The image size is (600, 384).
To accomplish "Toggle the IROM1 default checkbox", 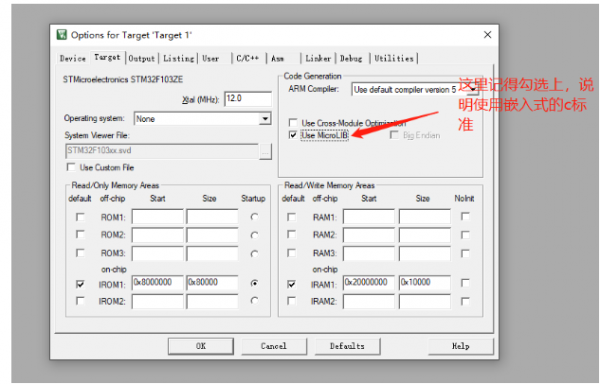I will 80,284.
